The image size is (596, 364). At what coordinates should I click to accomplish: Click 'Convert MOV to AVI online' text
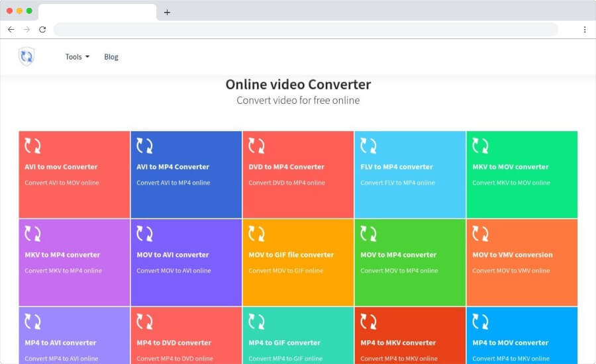coord(174,271)
